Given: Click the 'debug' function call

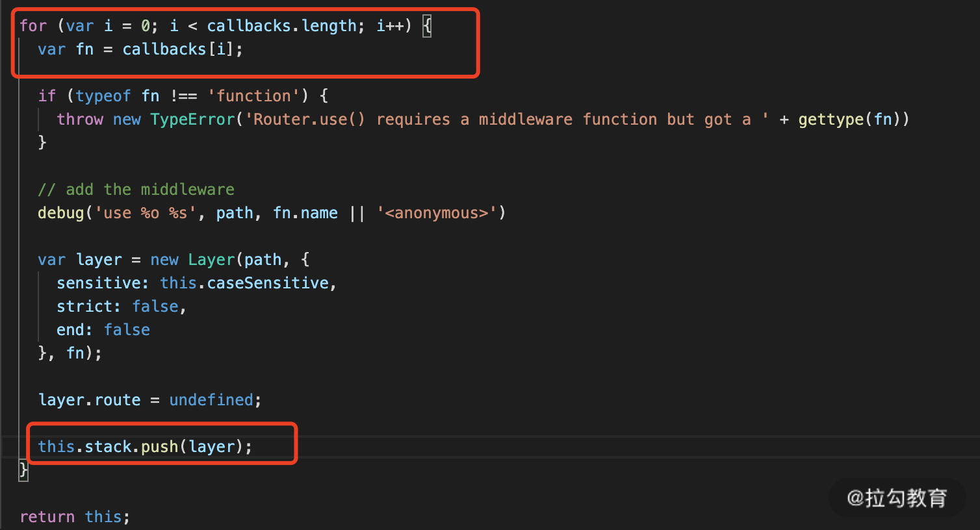Looking at the screenshot, I should click(61, 213).
